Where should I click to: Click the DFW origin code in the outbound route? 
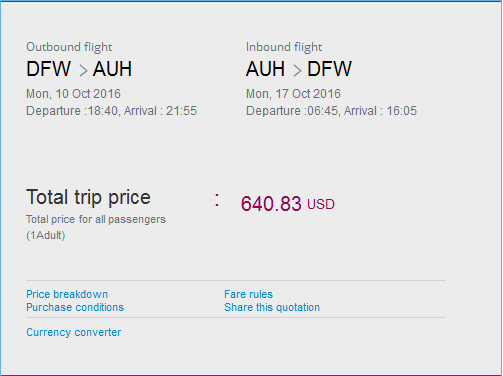49,69
